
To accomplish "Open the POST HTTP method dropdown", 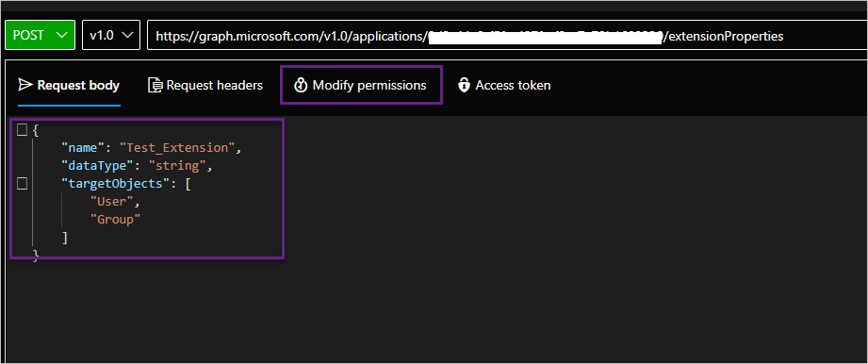I will point(40,35).
